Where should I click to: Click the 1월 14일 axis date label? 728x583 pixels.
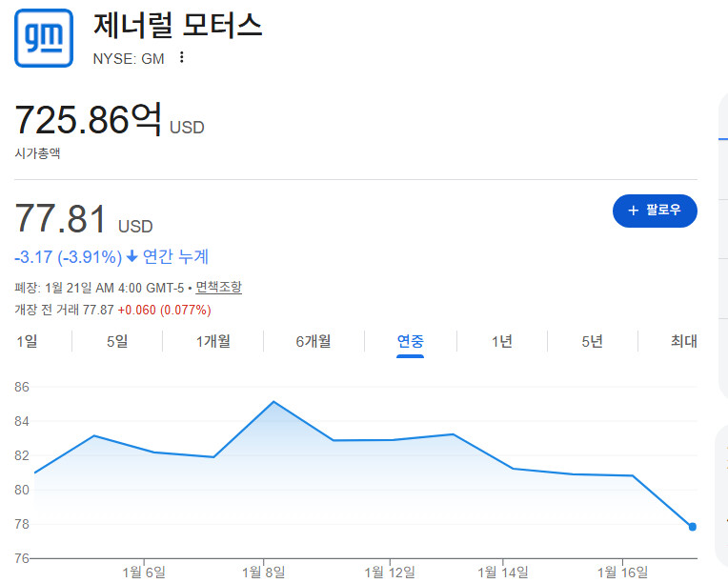(503, 573)
